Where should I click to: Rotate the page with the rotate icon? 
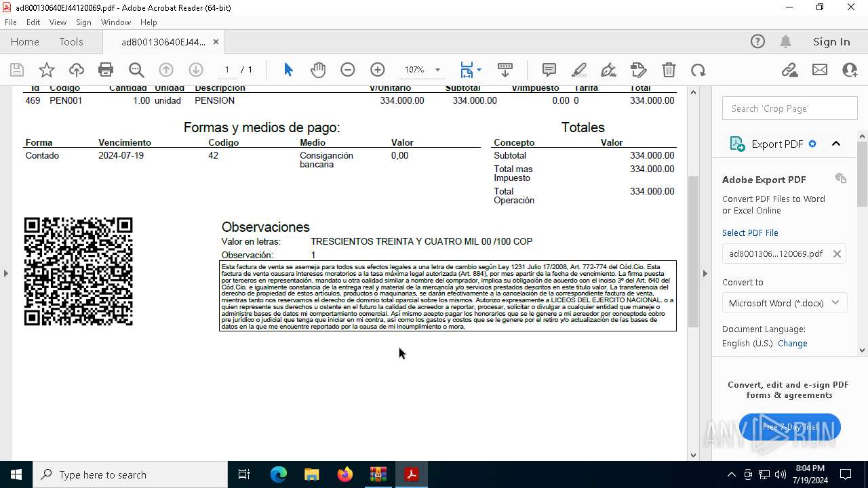(x=698, y=70)
